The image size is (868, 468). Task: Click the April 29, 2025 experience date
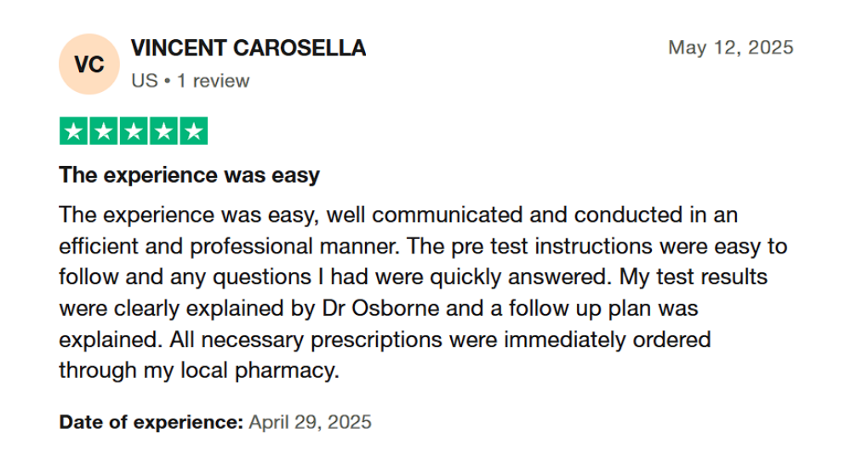[310, 422]
